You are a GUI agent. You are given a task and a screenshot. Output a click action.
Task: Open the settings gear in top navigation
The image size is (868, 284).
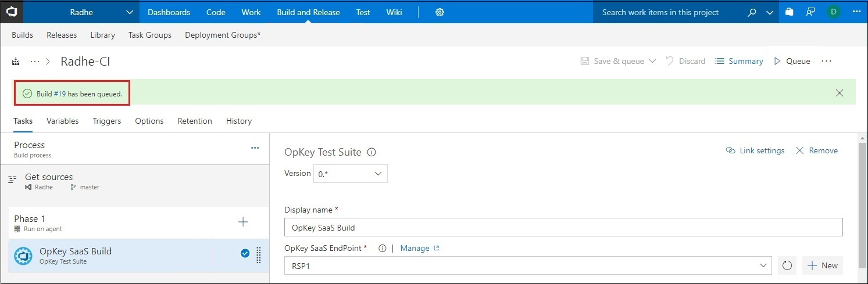coord(440,12)
